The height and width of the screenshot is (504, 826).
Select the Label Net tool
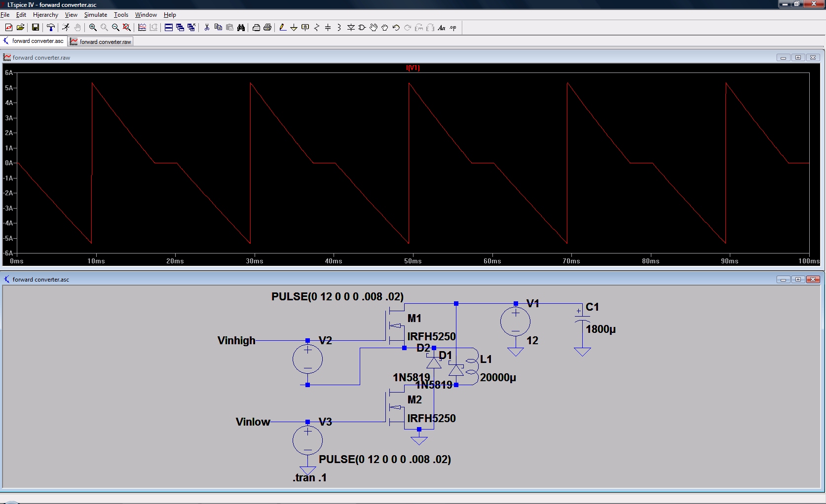305,28
